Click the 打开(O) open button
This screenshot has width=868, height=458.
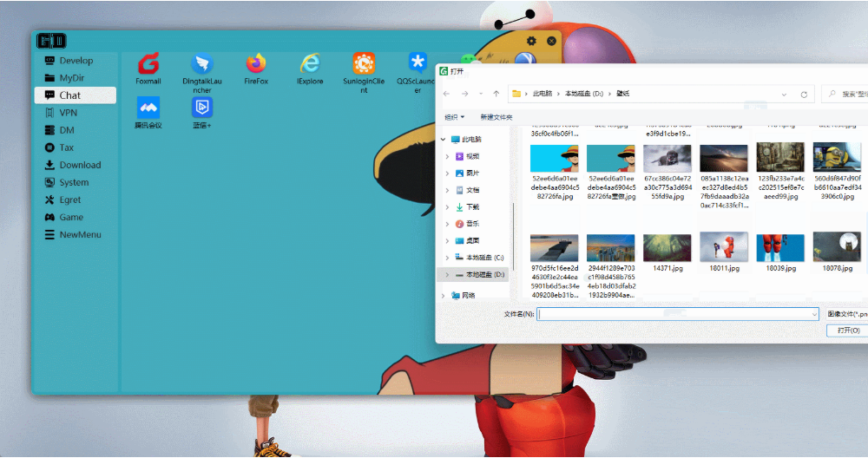[x=848, y=330]
